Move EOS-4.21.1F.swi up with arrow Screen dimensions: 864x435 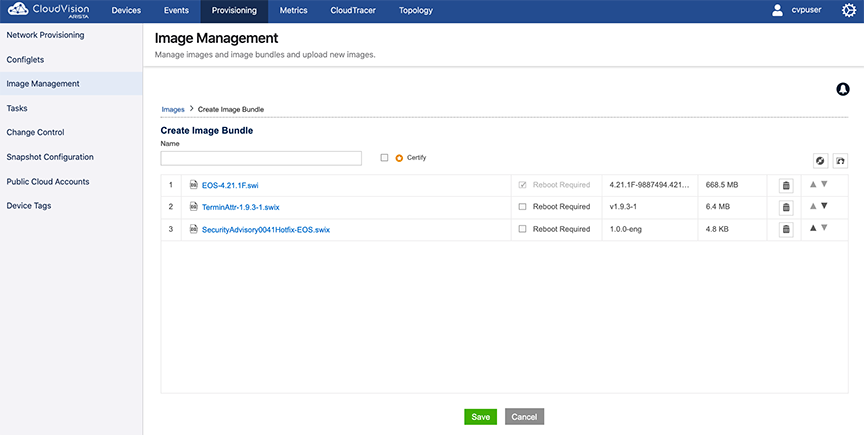(813, 184)
